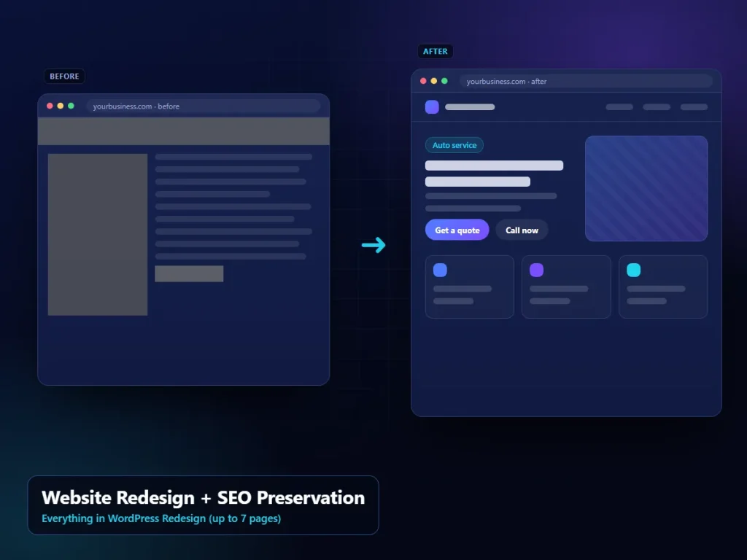Click the red dot in After window
This screenshot has width=747, height=560.
423,81
